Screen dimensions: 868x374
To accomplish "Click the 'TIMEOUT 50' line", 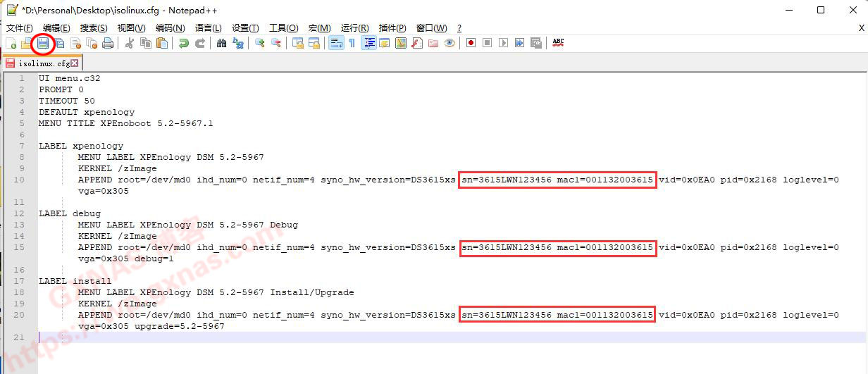I will 67,101.
